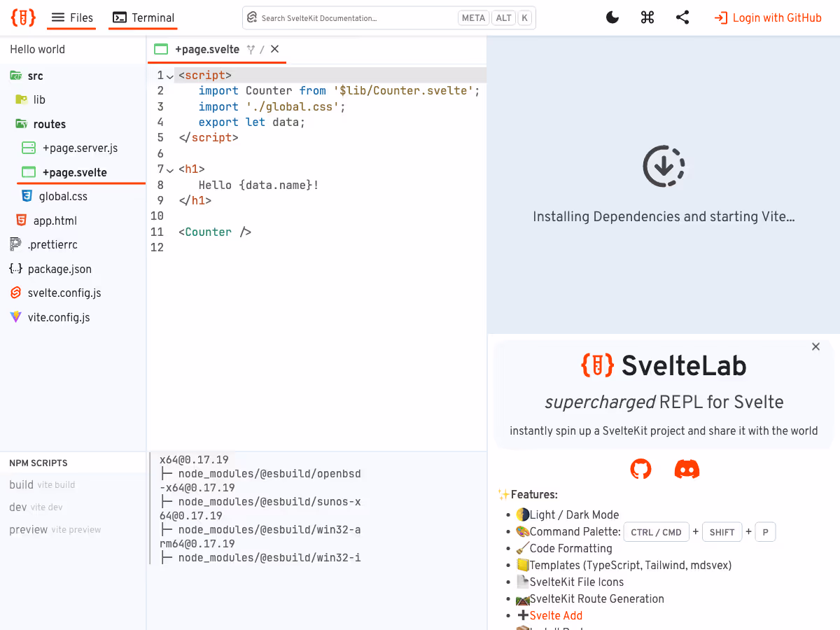Click the SvelteLab logo in header
This screenshot has width=840, height=630.
[x=23, y=17]
